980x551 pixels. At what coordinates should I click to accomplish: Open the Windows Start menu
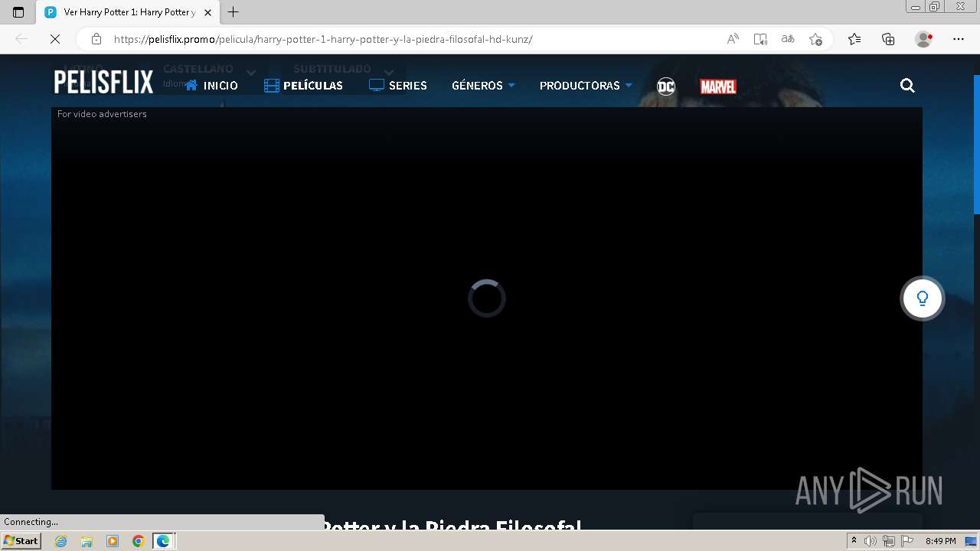[21, 541]
